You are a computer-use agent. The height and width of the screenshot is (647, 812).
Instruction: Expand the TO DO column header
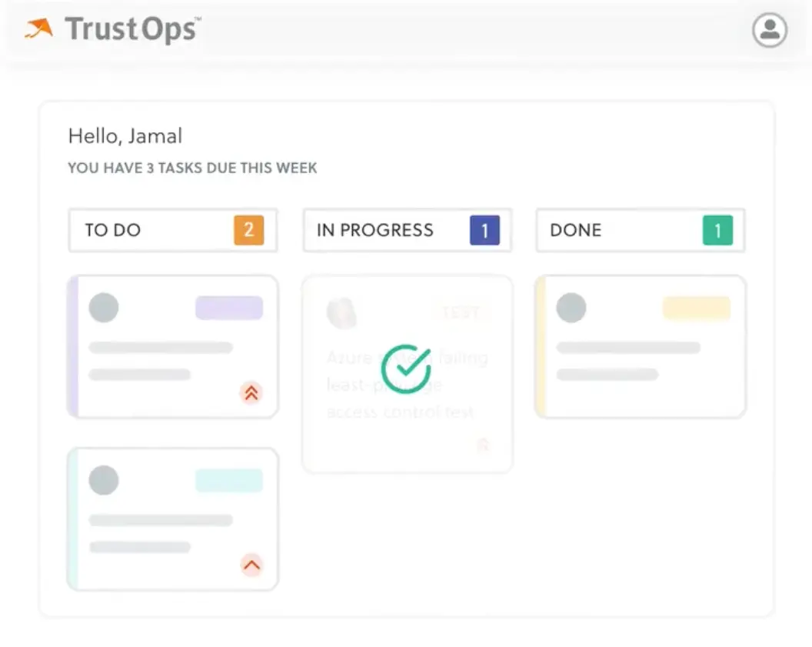click(x=172, y=230)
